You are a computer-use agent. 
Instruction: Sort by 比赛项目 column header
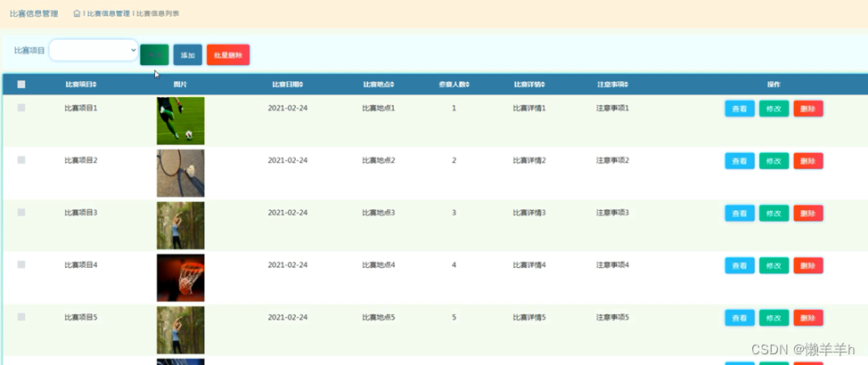[x=81, y=85]
